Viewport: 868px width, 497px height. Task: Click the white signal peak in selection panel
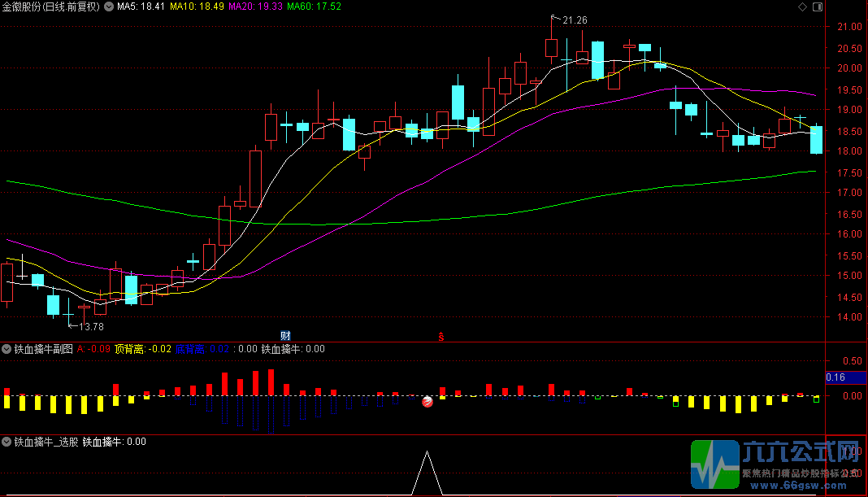pyautogui.click(x=427, y=473)
